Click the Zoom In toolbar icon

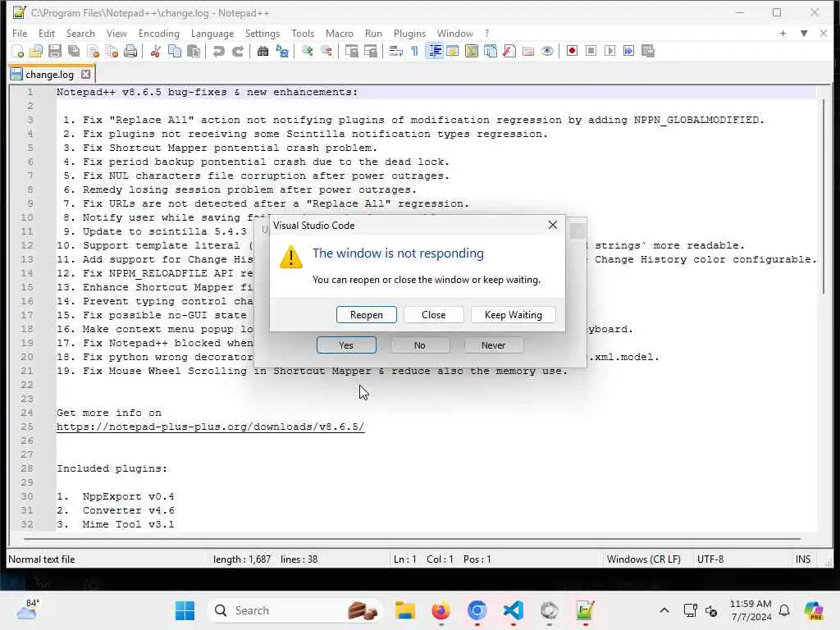click(x=307, y=52)
